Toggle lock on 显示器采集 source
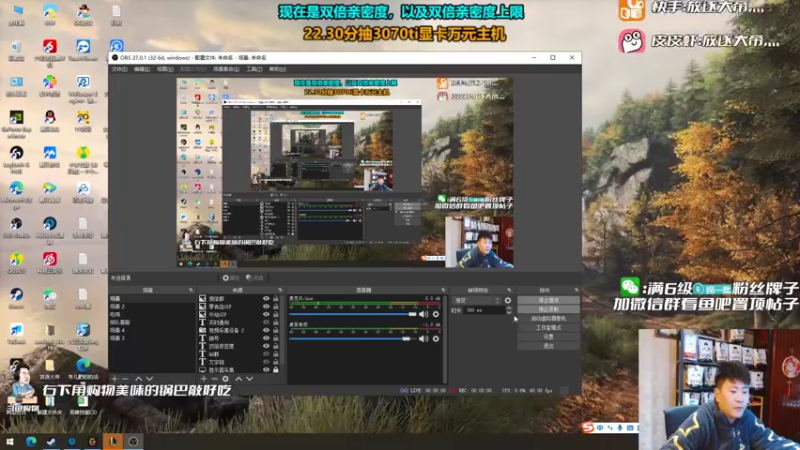Image resolution: width=800 pixels, height=450 pixels. 276,369
